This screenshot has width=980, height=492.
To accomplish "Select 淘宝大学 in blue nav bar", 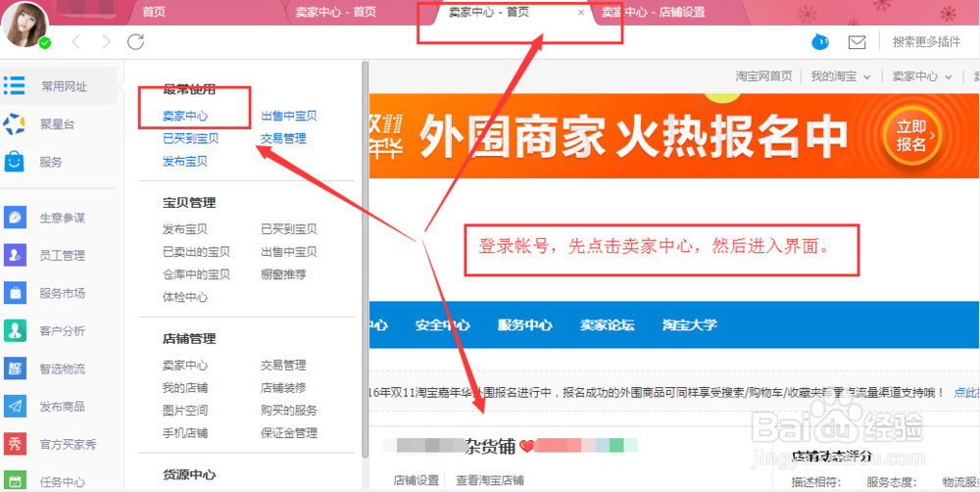I will pos(689,325).
